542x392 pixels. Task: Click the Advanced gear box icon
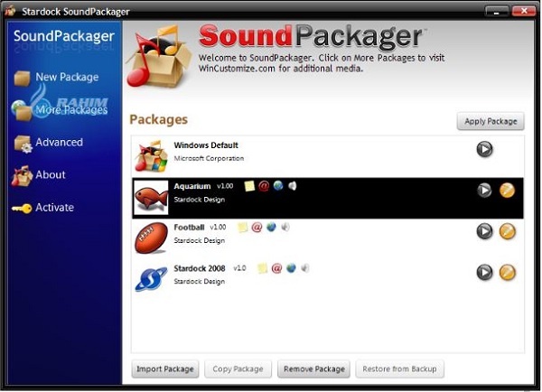click(x=23, y=144)
